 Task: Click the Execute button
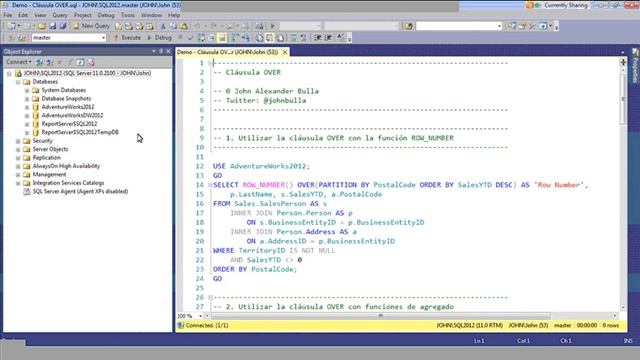(x=127, y=38)
